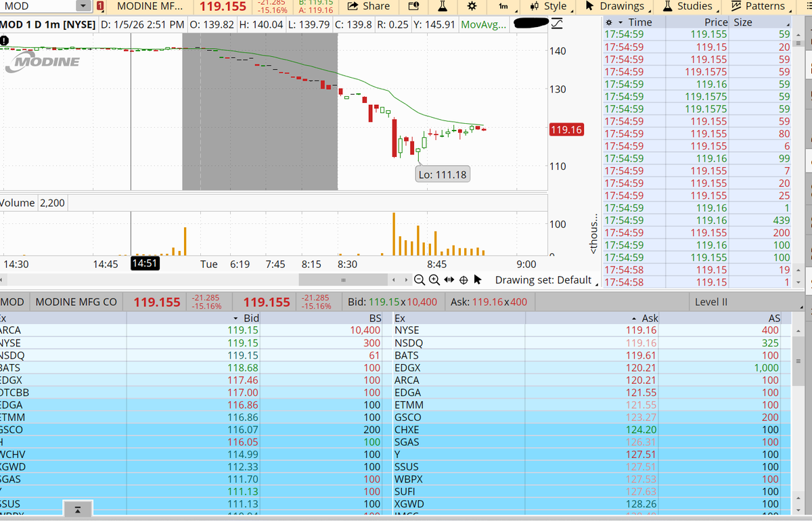
Task: Click the horizontal expand arrows icon
Action: pos(449,279)
